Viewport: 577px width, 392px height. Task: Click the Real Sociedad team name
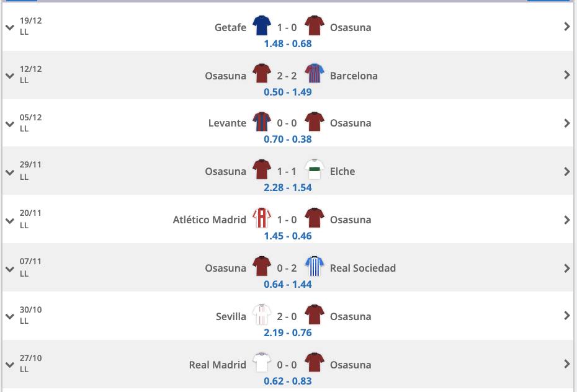coord(363,268)
